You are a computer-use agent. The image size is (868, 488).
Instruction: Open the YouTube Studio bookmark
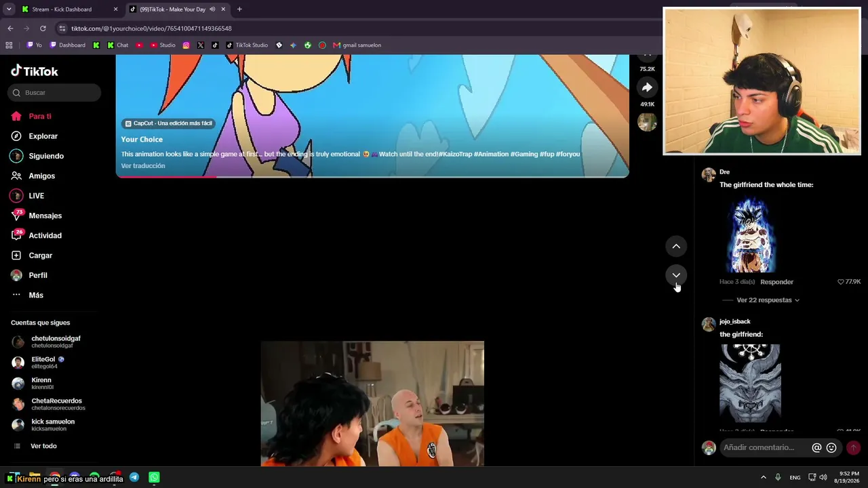(x=163, y=45)
